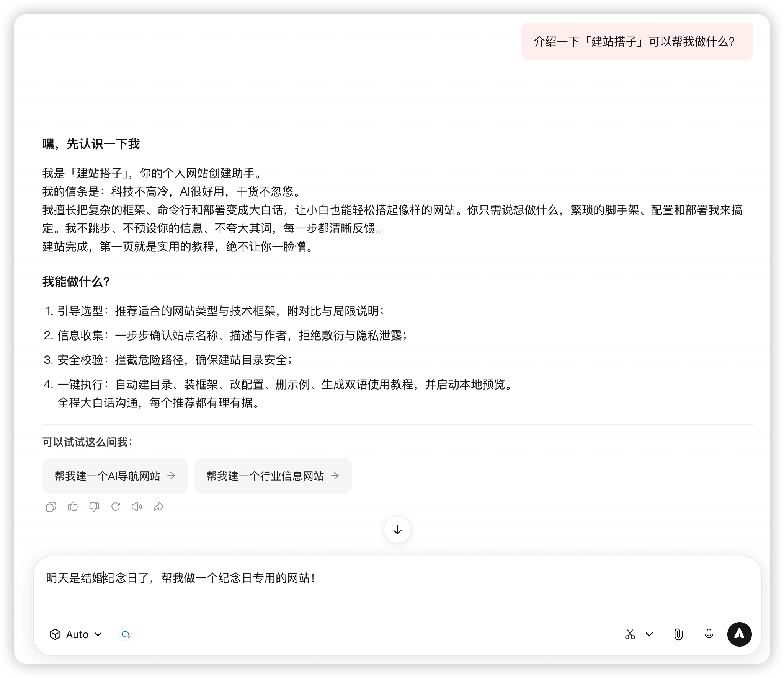Click the heading 嘿，先认识一下我

(91, 144)
